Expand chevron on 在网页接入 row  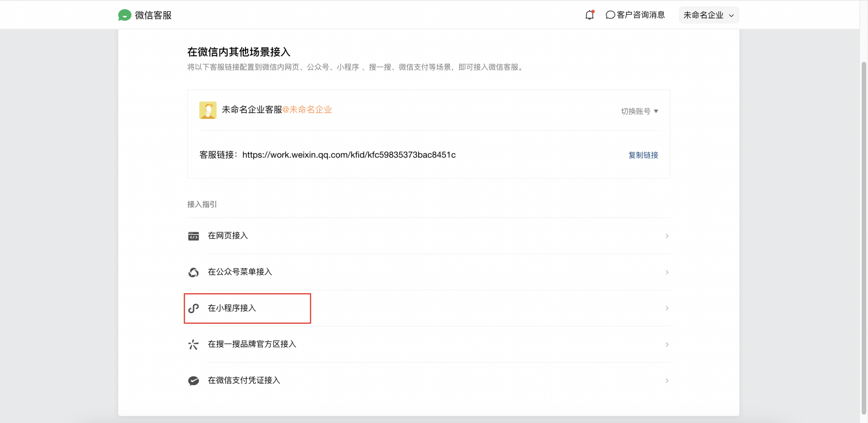667,236
